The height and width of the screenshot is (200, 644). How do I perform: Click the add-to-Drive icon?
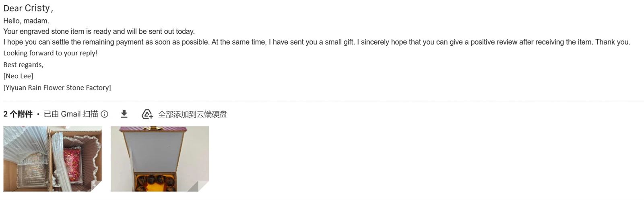(147, 114)
